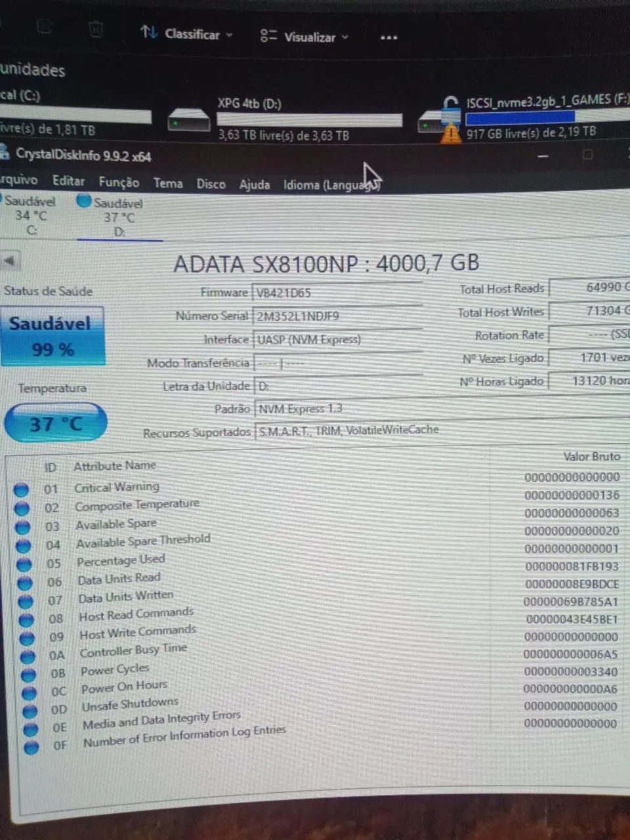Click the Percentage Used status dot
Viewport: 630px width, 840px height.
[x=24, y=564]
